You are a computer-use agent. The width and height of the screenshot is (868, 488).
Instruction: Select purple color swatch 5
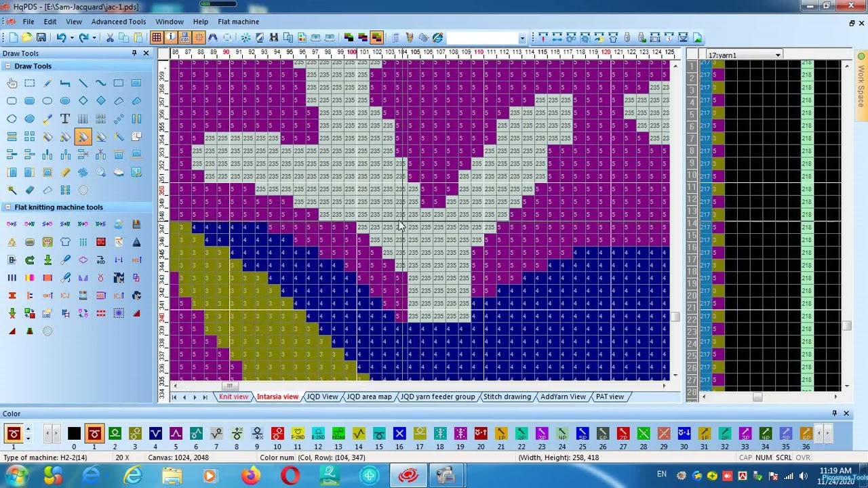176,434
